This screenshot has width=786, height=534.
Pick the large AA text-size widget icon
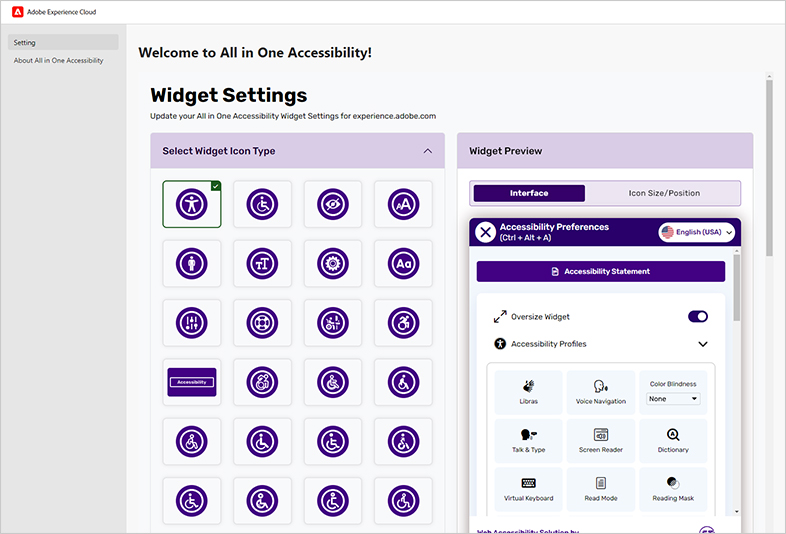tap(404, 204)
